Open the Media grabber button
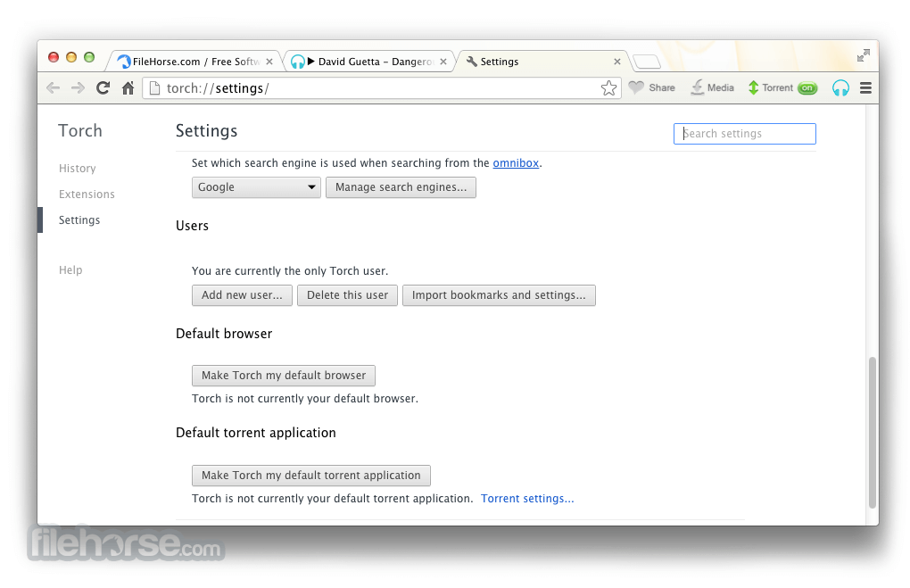The height and width of the screenshot is (588, 910). point(712,87)
